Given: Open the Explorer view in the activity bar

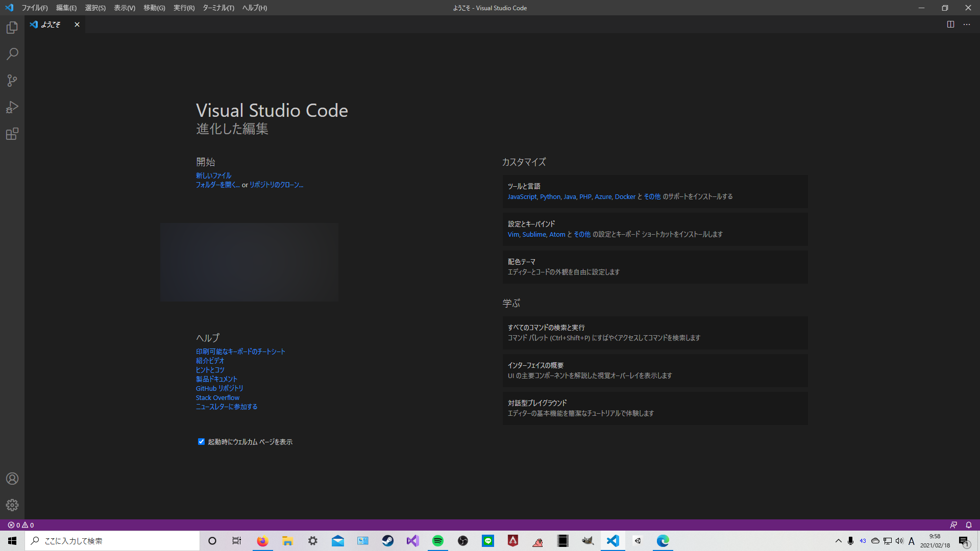Looking at the screenshot, I should 12,28.
